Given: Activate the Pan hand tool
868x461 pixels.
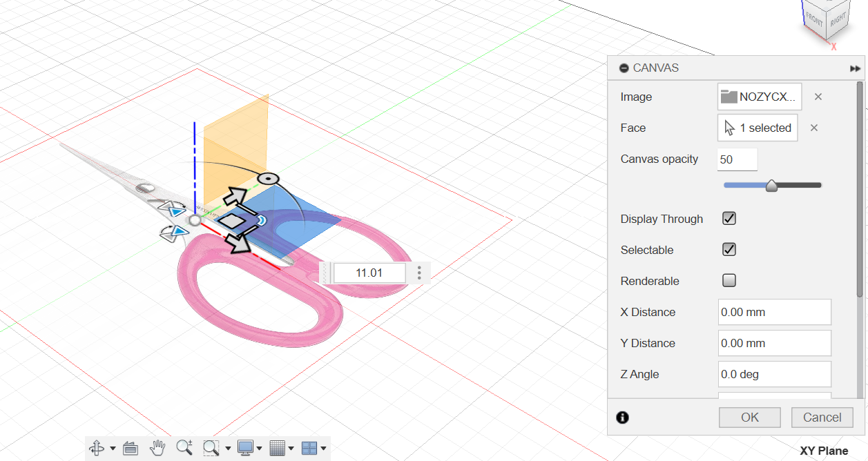Looking at the screenshot, I should click(x=157, y=448).
